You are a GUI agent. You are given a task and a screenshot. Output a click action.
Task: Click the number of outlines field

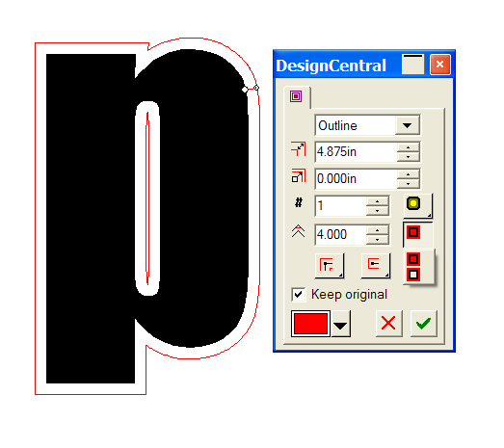click(x=341, y=205)
